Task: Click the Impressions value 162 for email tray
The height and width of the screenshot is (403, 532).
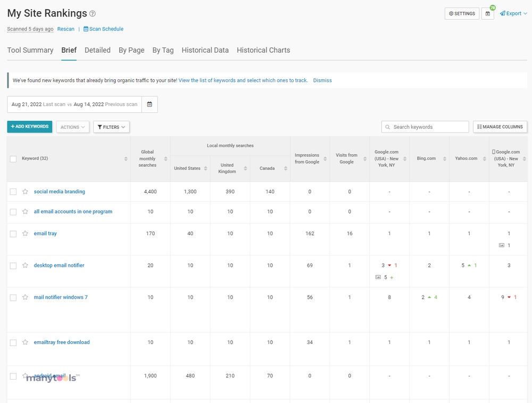Action: (310, 234)
